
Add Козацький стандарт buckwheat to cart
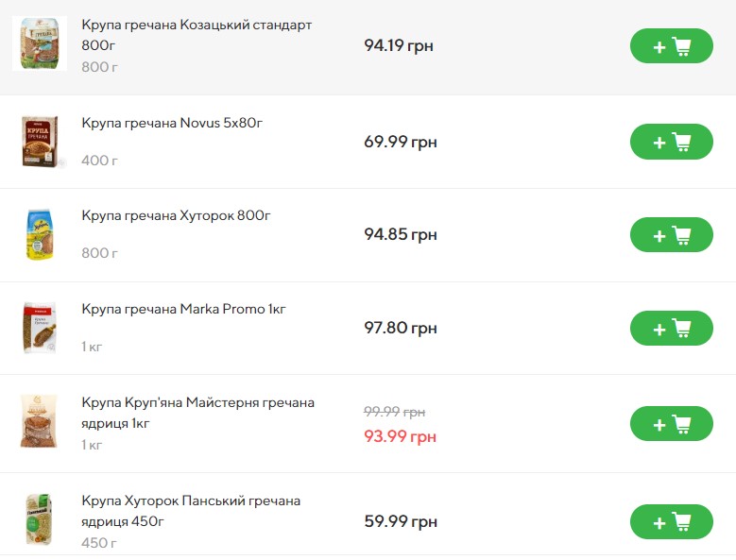[671, 46]
